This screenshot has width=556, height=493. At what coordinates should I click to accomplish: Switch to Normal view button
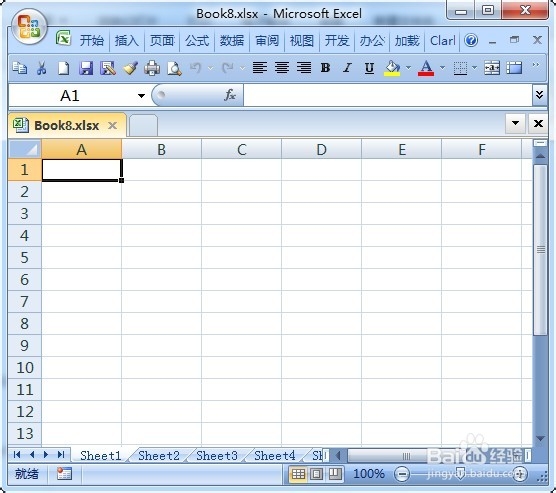tap(298, 474)
